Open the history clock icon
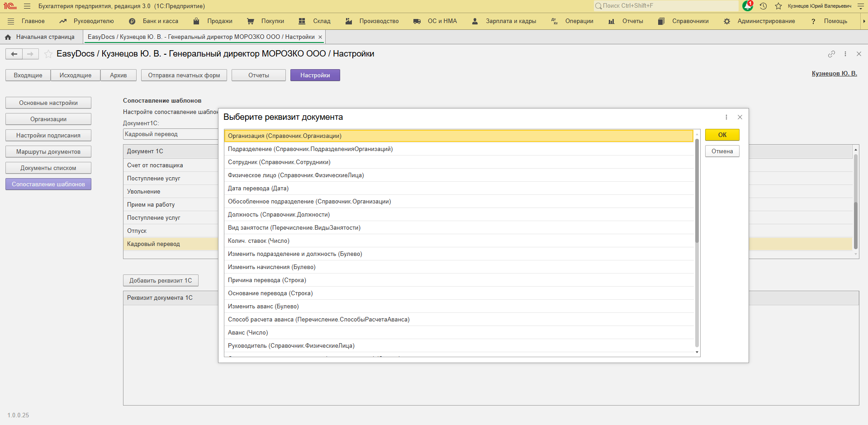868x425 pixels. (x=763, y=6)
